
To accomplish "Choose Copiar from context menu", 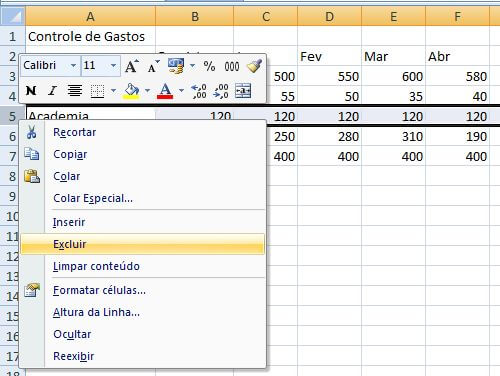I will point(143,154).
